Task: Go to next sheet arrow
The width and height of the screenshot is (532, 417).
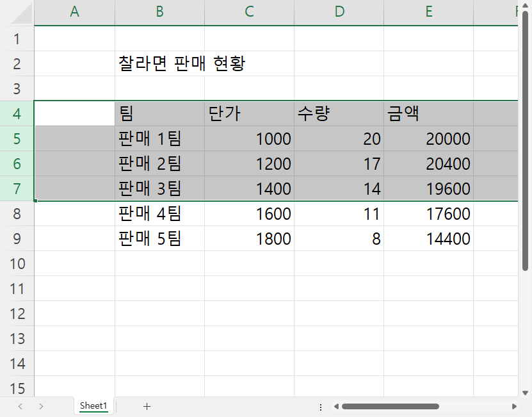Action: coord(41,406)
